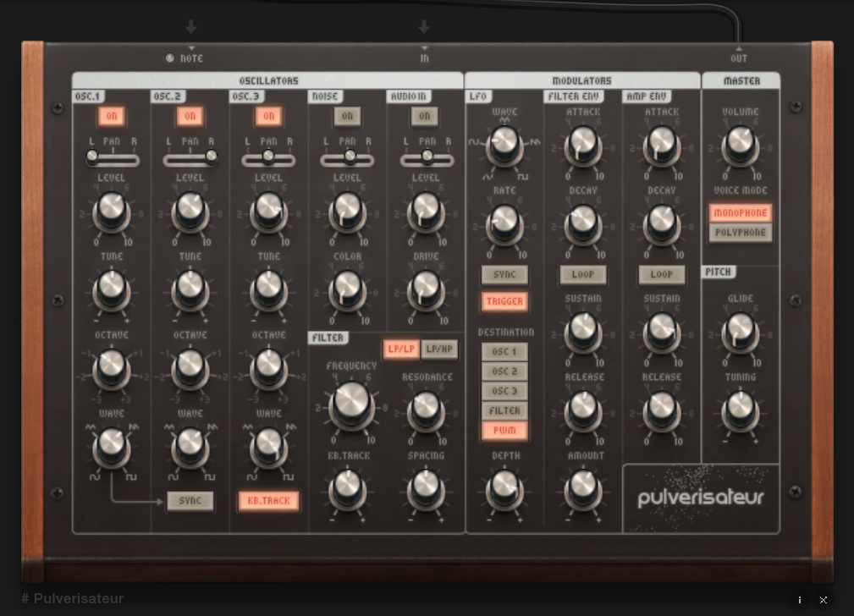Click Filter Frequency knob

point(352,404)
